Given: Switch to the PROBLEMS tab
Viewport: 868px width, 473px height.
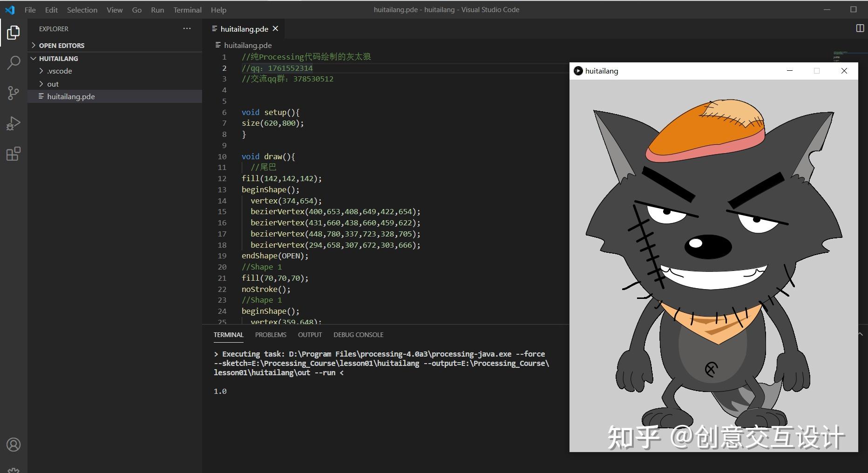Looking at the screenshot, I should pos(271,334).
